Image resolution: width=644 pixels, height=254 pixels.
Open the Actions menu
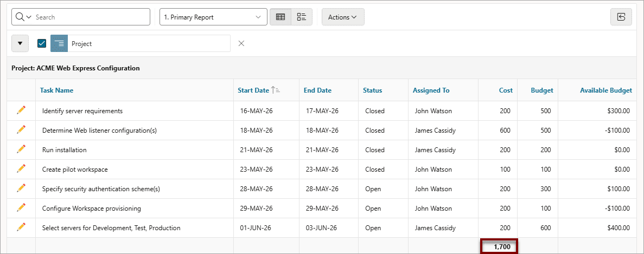(343, 17)
